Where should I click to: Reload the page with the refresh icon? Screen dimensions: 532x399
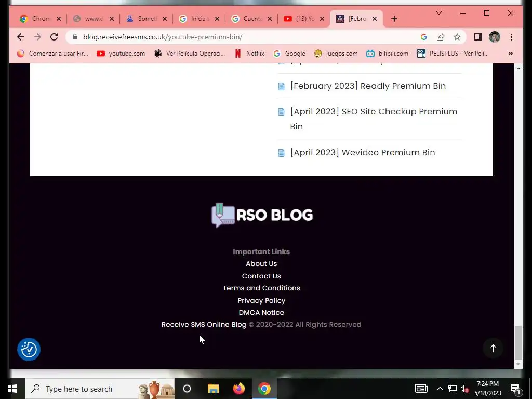(54, 37)
